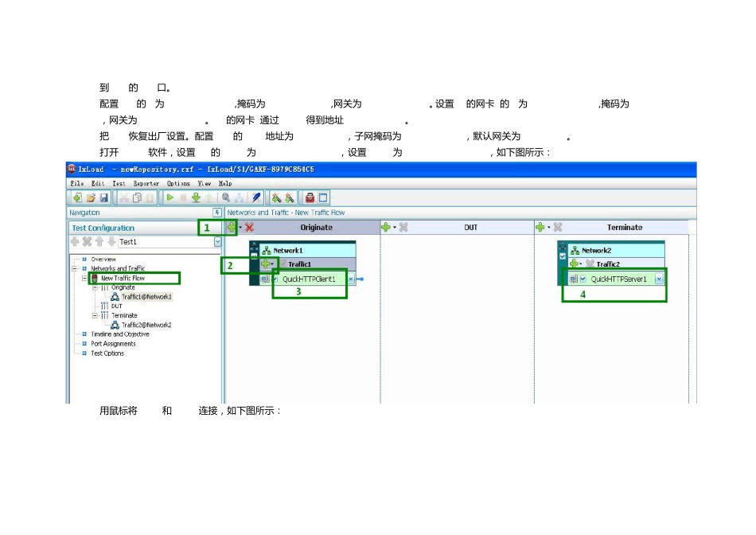This screenshot has width=756, height=535.
Task: Click the grey move-up arrow beside Test1
Action: (99, 242)
